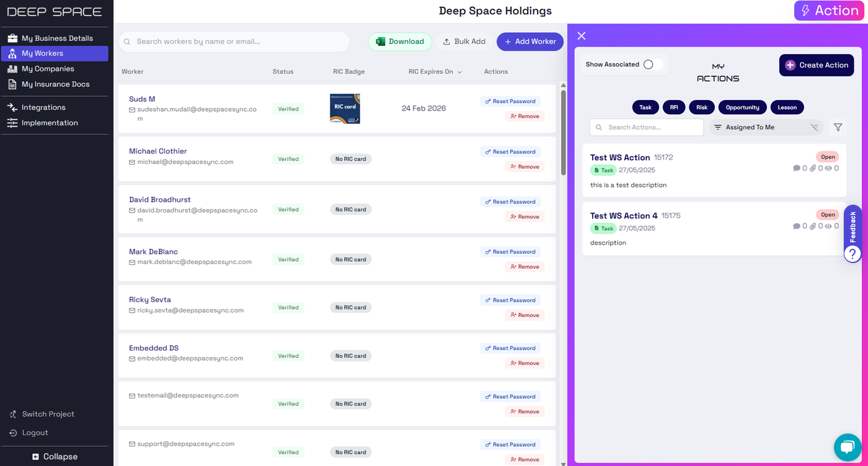The image size is (868, 466).
Task: Open My Business Details page
Action: tap(55, 38)
